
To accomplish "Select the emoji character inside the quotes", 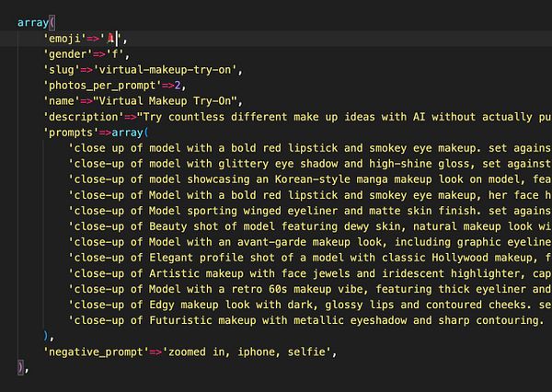I will point(111,39).
